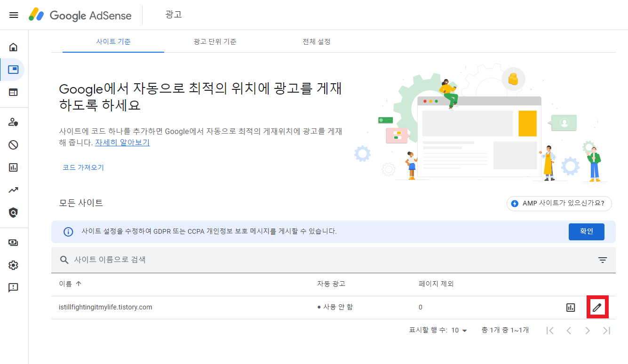Open Policy center shield icon
Image resolution: width=628 pixels, height=364 pixels.
click(x=13, y=213)
